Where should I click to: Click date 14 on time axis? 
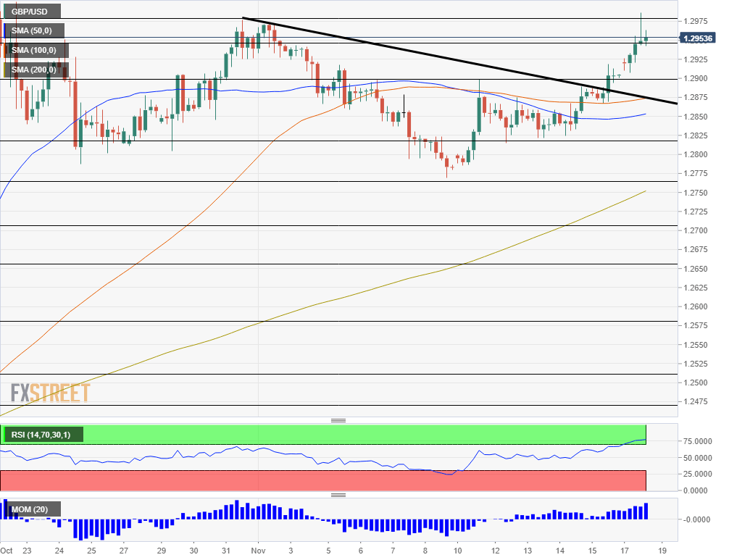pyautogui.click(x=560, y=551)
